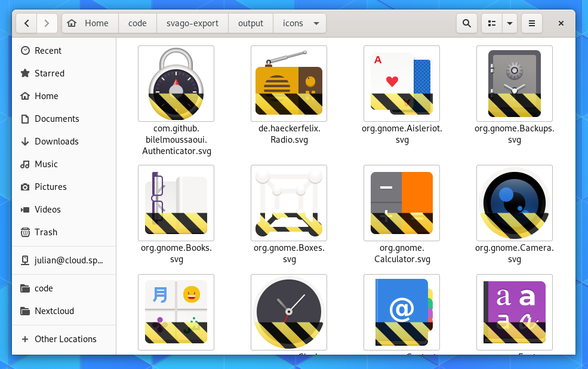Open the hamburger main menu

click(x=532, y=23)
